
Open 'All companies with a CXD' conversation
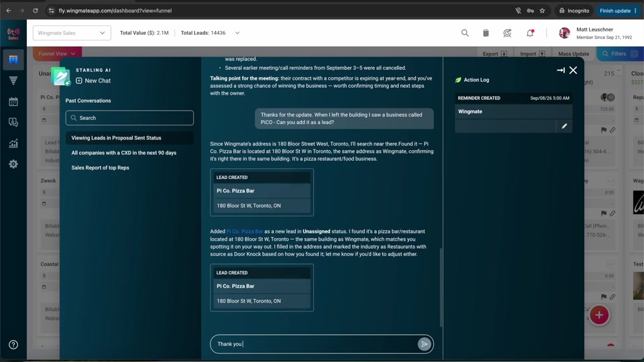[x=123, y=153]
